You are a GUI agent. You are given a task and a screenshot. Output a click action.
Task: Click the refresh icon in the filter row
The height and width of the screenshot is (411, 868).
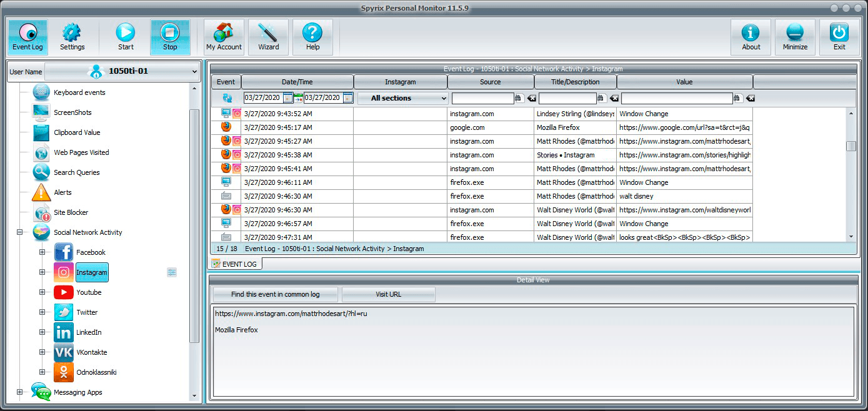pyautogui.click(x=226, y=98)
